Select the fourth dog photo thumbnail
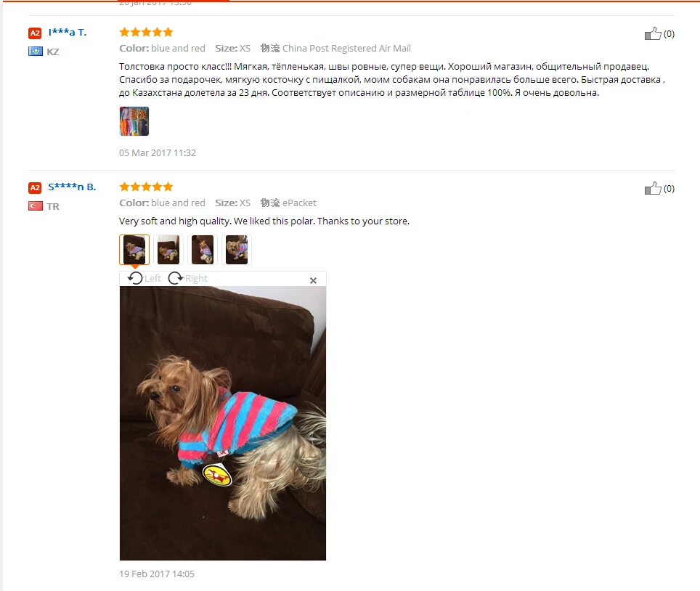700x591 pixels. coord(237,249)
